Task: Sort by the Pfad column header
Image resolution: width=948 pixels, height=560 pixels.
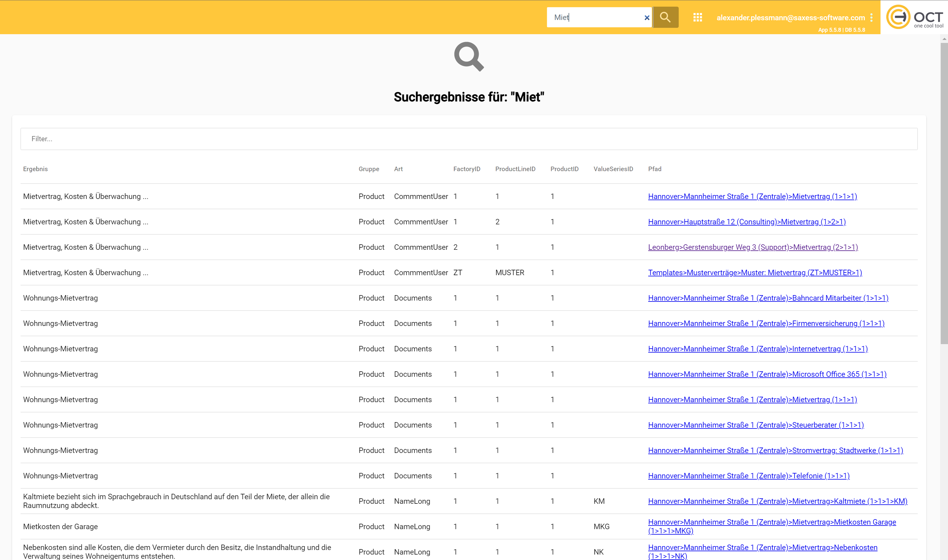Action: point(654,169)
